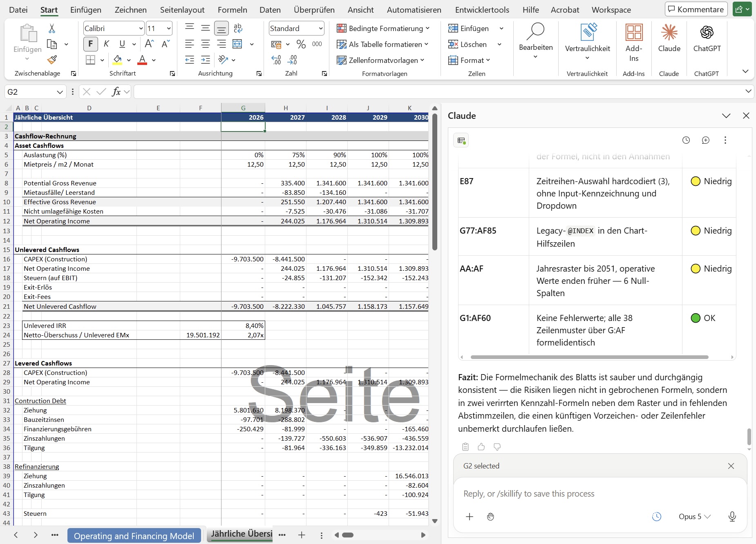The width and height of the screenshot is (756, 544).
Task: Click the Einfügen cells button
Action: 468,28
